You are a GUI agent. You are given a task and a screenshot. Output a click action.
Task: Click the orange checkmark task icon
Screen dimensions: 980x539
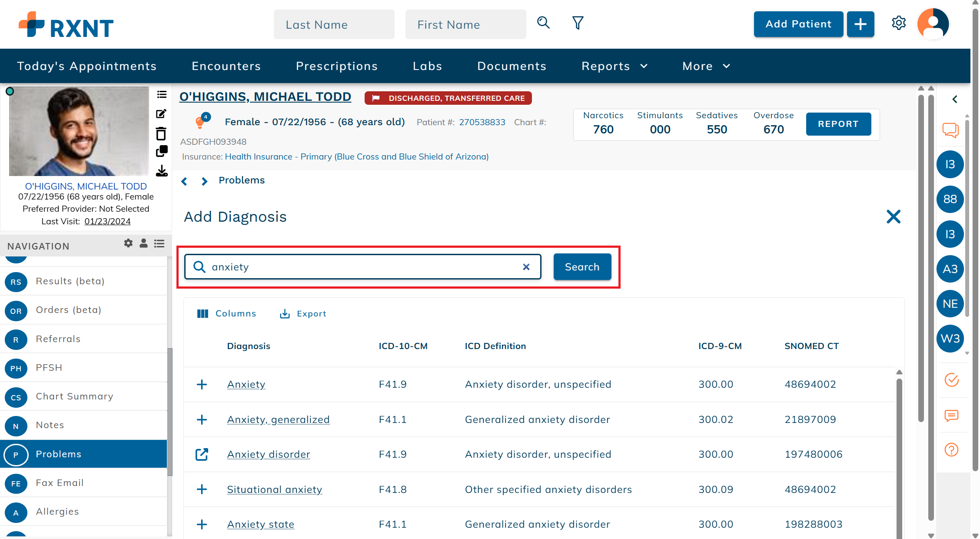click(x=952, y=380)
